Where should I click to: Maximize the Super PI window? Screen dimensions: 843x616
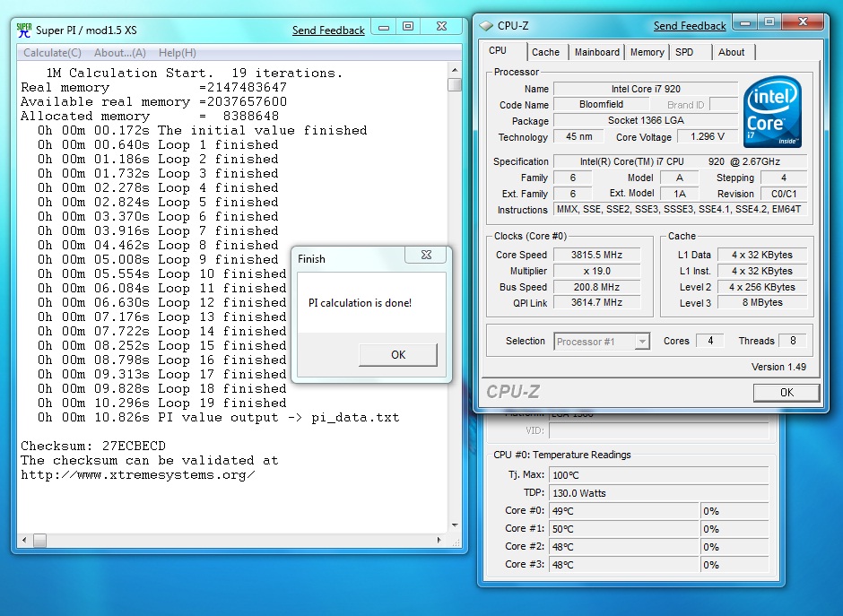tap(408, 27)
